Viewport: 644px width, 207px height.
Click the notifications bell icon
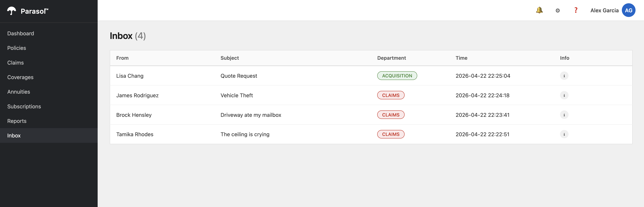click(539, 10)
